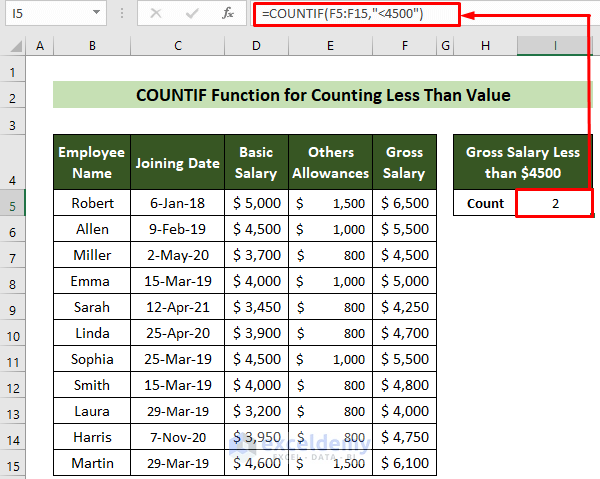Click the Cancel (X) formula icon
The height and width of the screenshot is (479, 600).
coord(156,15)
